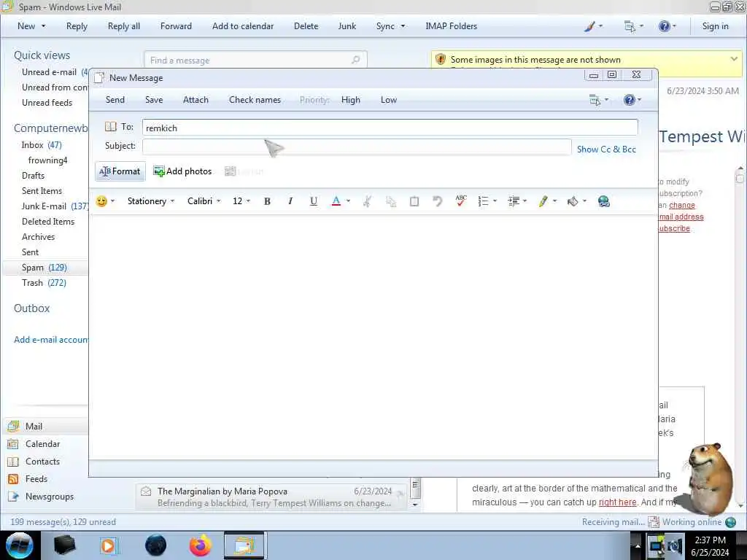Toggle bold formatting in the message
The width and height of the screenshot is (747, 560).
(x=267, y=201)
